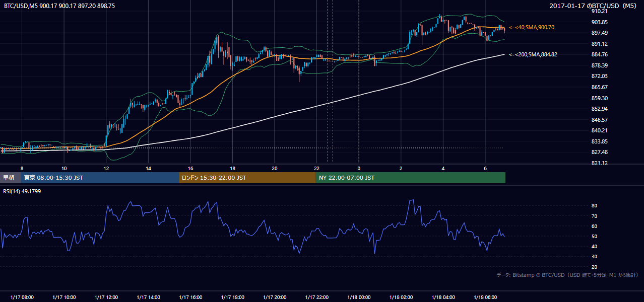Select the 40 SMA 900.70 orange label

(x=532, y=27)
